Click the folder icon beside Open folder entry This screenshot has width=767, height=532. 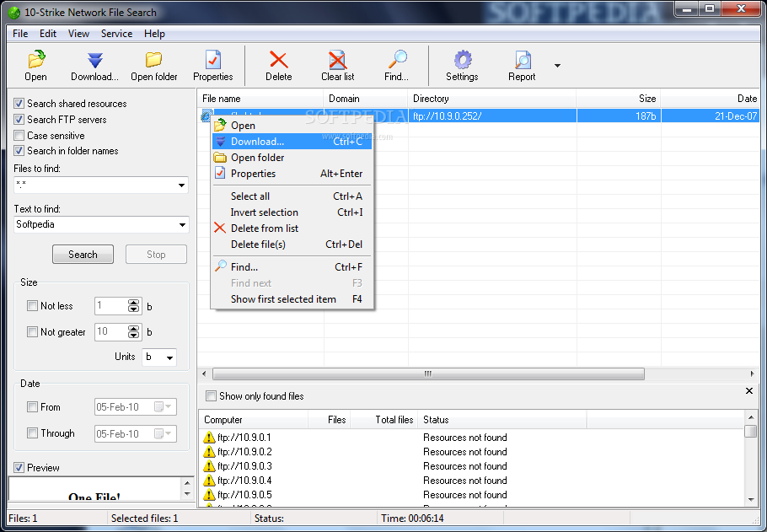220,158
